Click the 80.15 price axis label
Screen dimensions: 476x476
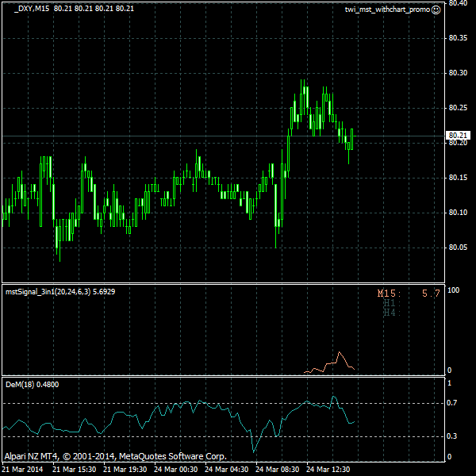tap(458, 177)
